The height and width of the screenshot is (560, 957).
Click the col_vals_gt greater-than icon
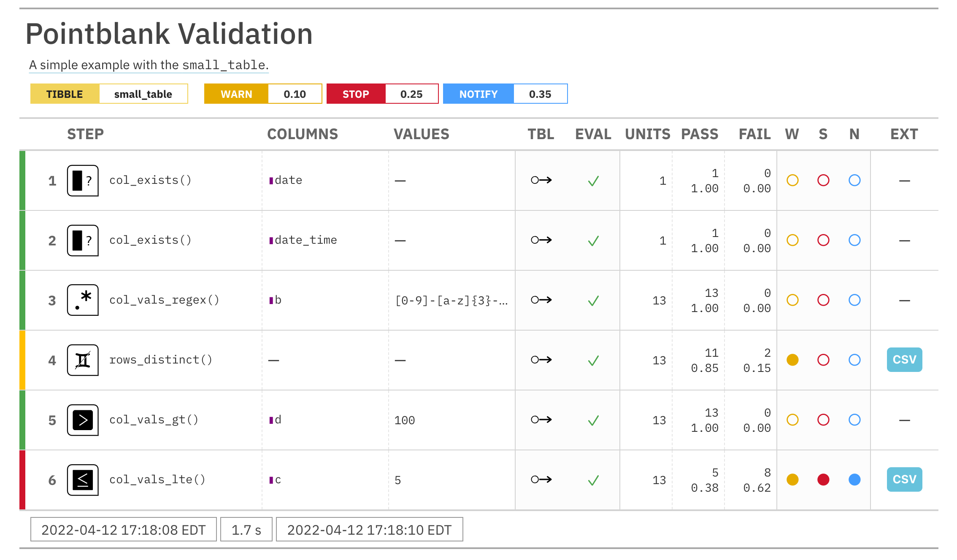click(83, 420)
